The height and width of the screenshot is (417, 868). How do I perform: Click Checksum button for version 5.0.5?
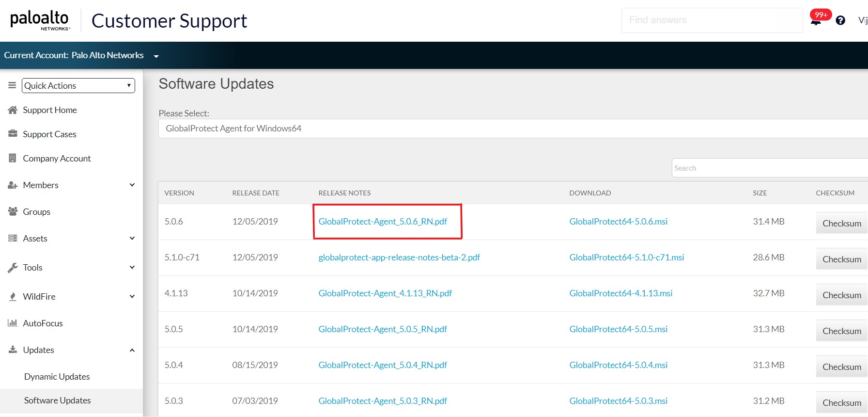pos(842,331)
